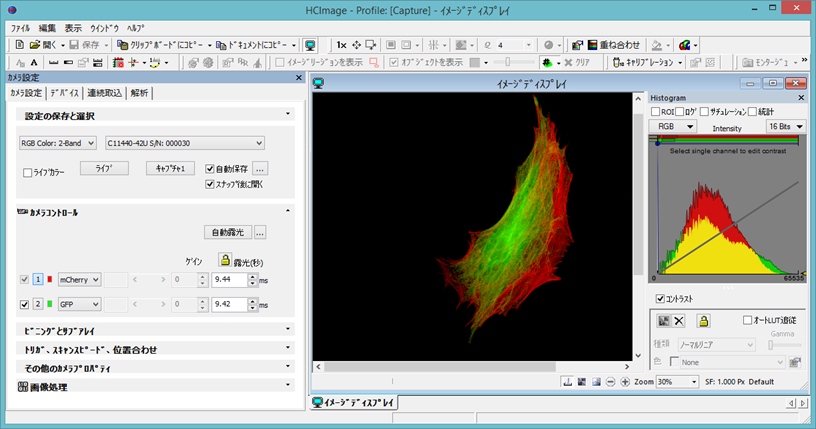Click the X reset icon in contrast panel

pos(679,320)
